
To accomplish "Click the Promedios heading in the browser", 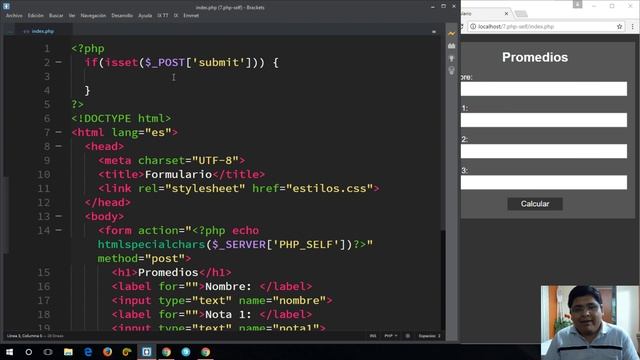I will tap(535, 57).
